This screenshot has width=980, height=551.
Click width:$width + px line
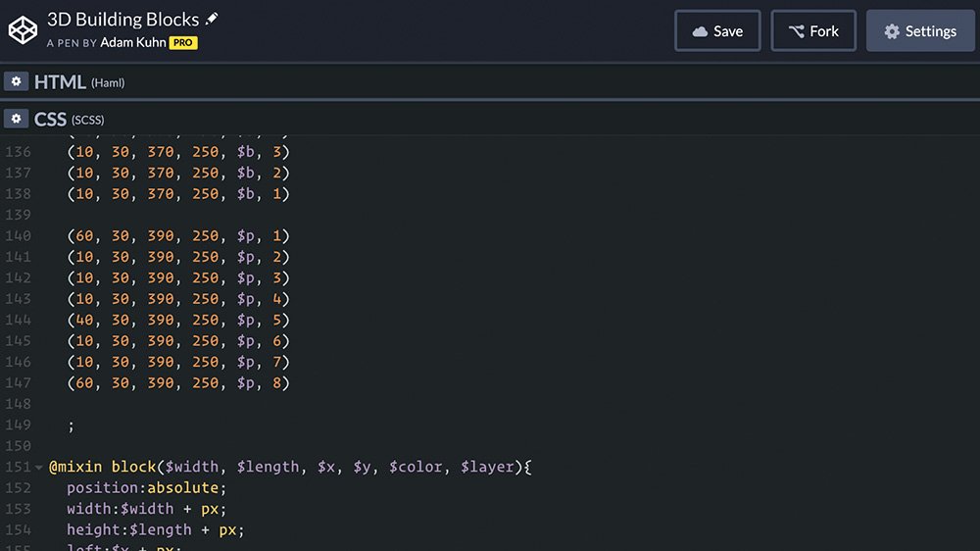tap(147, 509)
